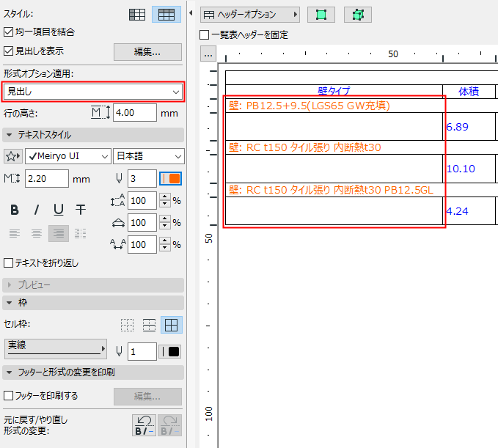Viewport: 498px width, 448px height.
Task: Click the row height icon
Action: [100, 113]
